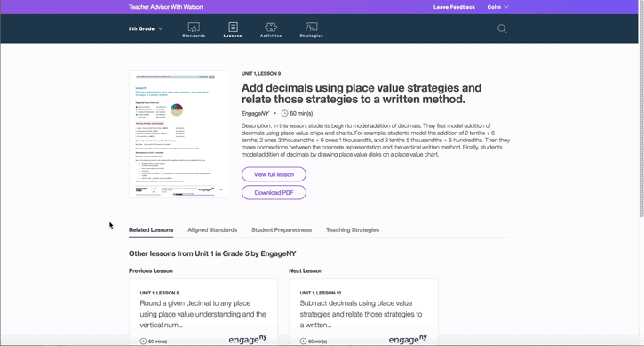Click 'Other lessons from Unit 1' heading
Screen dimensions: 644x346
pos(212,253)
